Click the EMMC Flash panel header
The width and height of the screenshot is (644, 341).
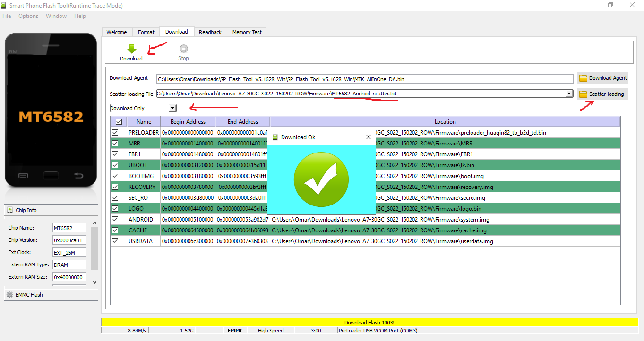click(x=51, y=295)
